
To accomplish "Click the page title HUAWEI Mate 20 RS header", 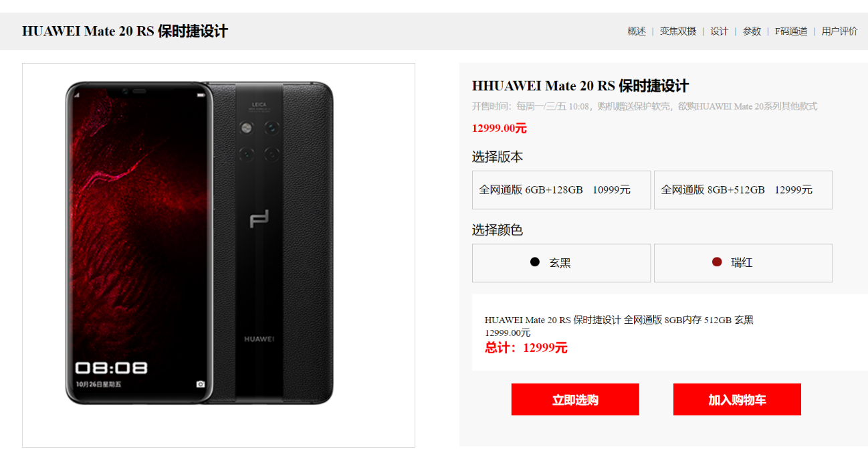I will click(x=125, y=31).
